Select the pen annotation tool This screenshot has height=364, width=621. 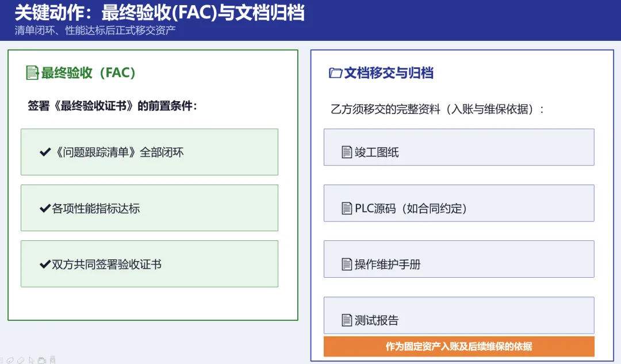pos(10,361)
